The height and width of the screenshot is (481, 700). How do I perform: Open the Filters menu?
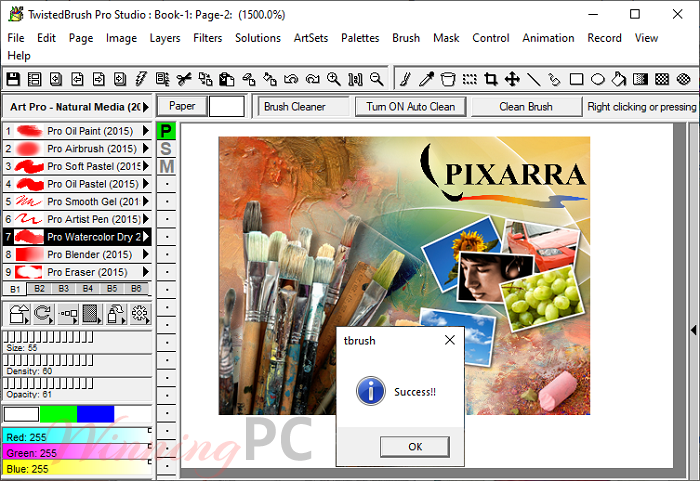pyautogui.click(x=208, y=38)
